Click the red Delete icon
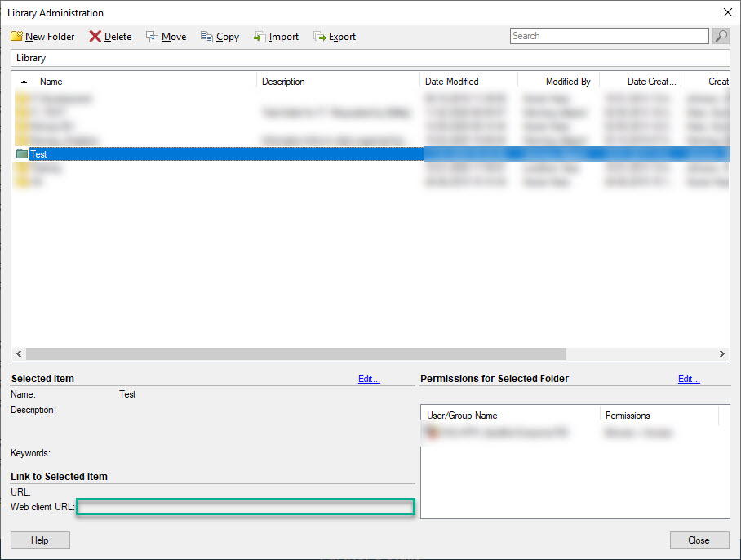Screen dimensions: 741x560 pyautogui.click(x=95, y=37)
